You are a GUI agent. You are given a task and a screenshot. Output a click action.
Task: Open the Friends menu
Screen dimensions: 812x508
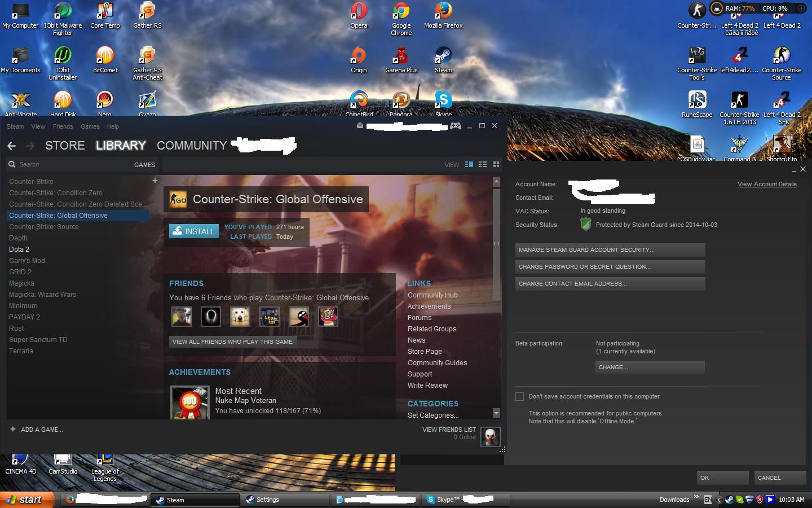[63, 126]
